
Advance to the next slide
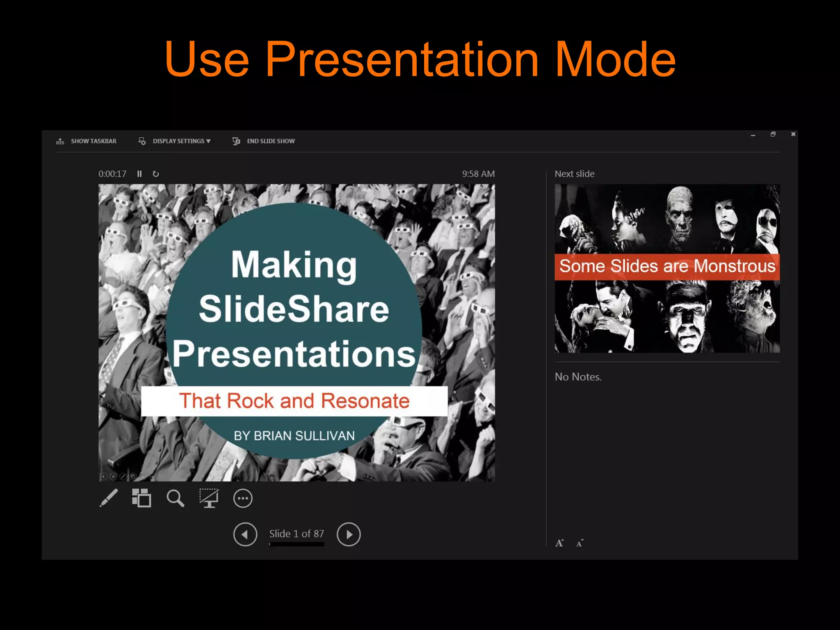point(349,534)
